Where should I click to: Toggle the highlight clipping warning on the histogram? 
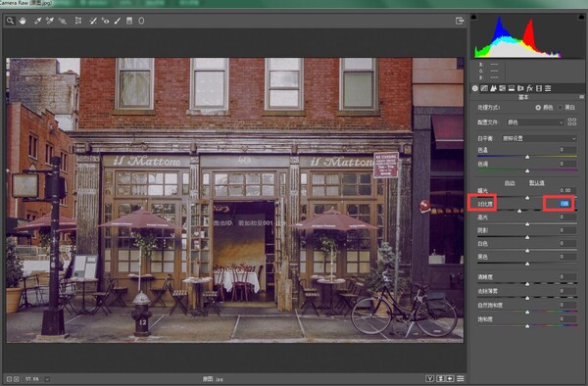[x=581, y=17]
